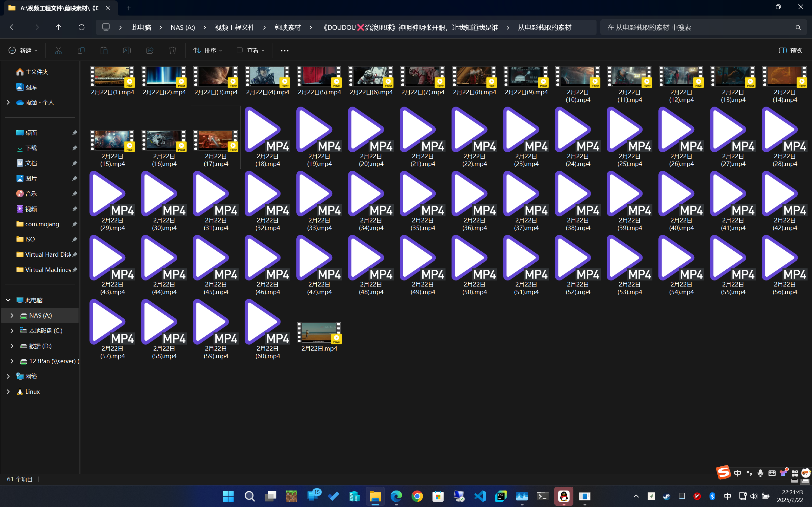This screenshot has width=812, height=507.
Task: Click the Cut scissors icon in toolbar
Action: click(x=58, y=50)
